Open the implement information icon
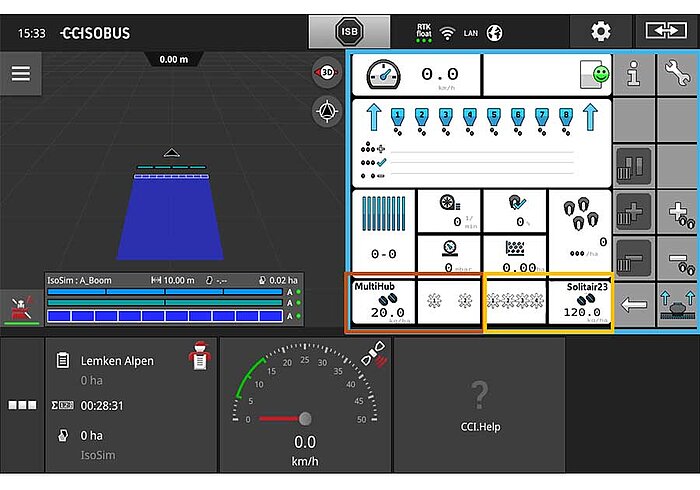The image size is (700, 490). [634, 74]
